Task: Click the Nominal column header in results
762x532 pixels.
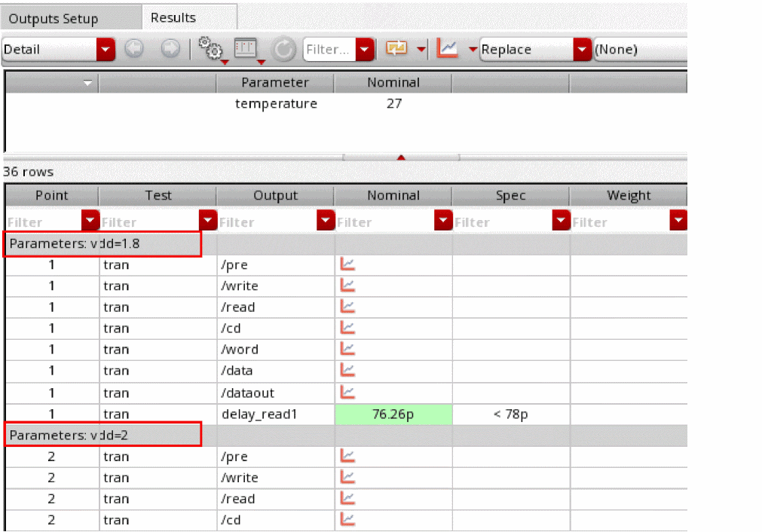Action: coord(393,195)
